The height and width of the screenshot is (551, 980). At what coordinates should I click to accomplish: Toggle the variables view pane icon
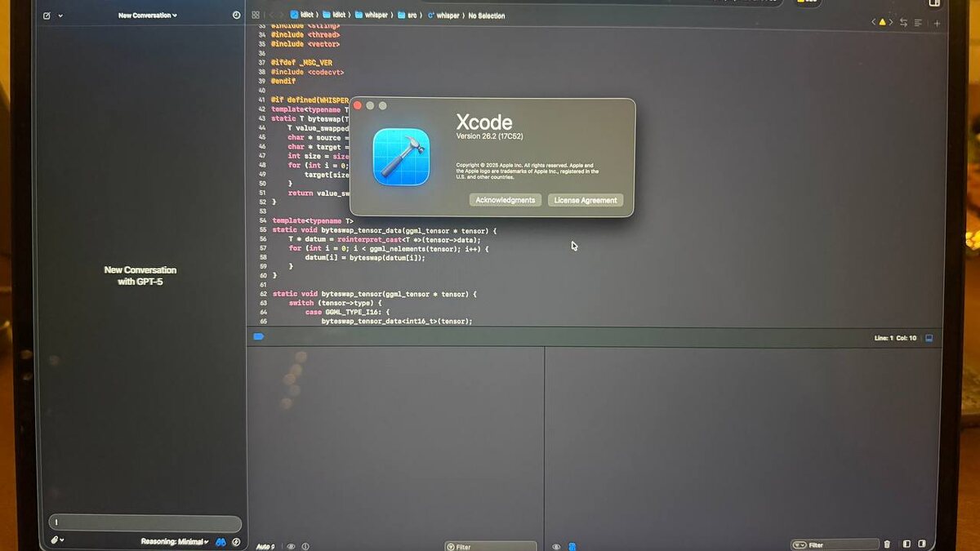(x=906, y=544)
